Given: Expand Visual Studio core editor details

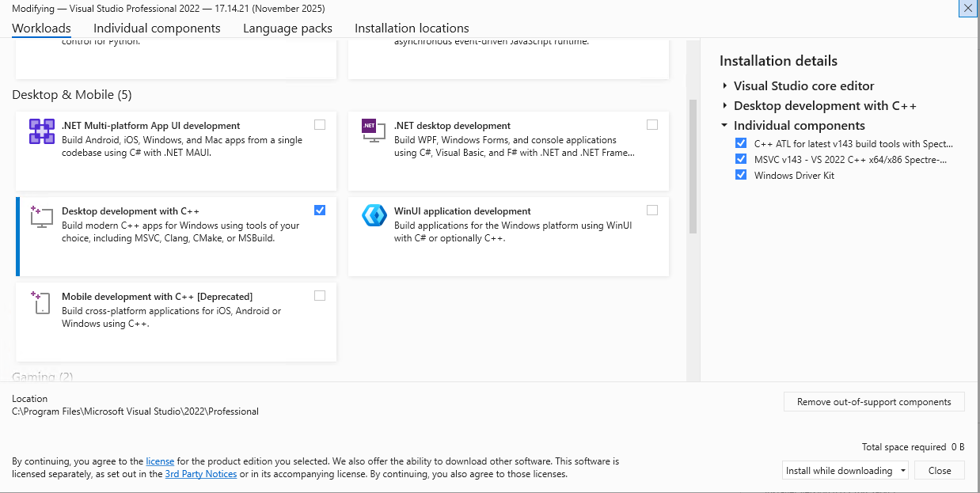Looking at the screenshot, I should (x=724, y=85).
